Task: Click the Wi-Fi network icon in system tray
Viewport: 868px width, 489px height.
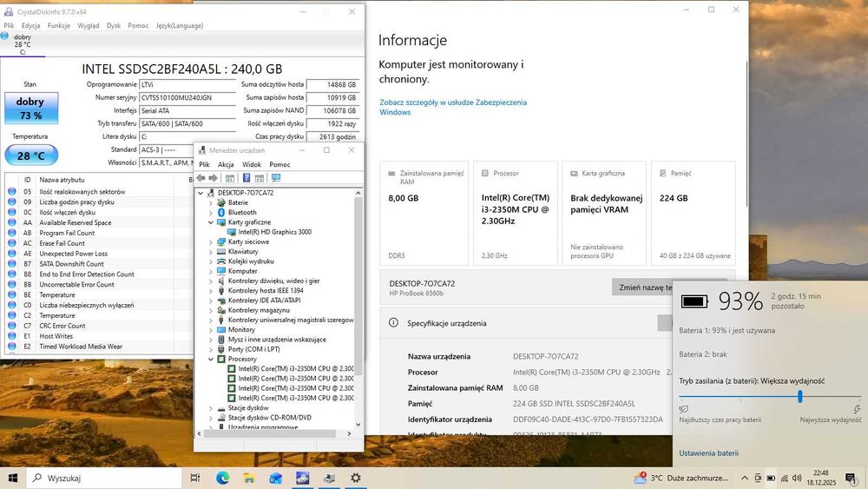Action: [x=785, y=478]
